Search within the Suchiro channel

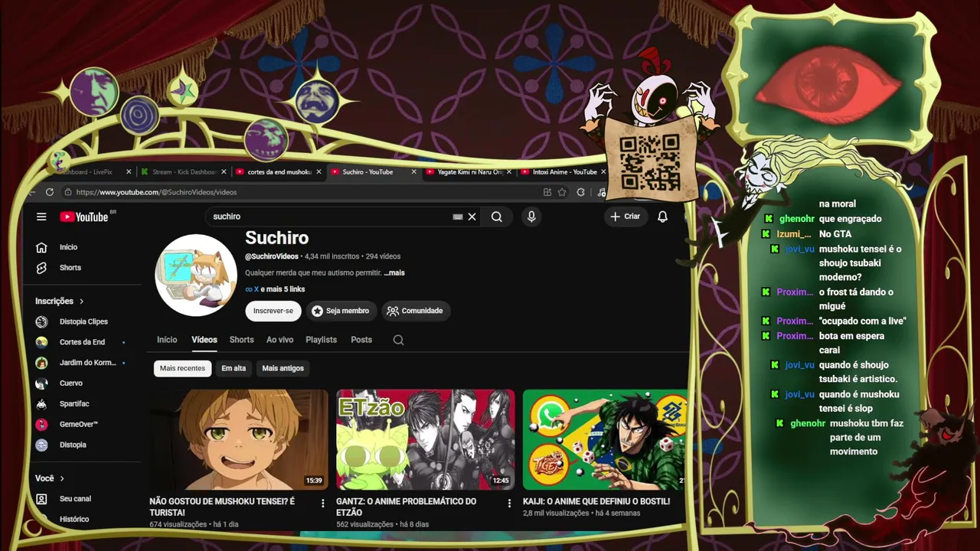(398, 340)
